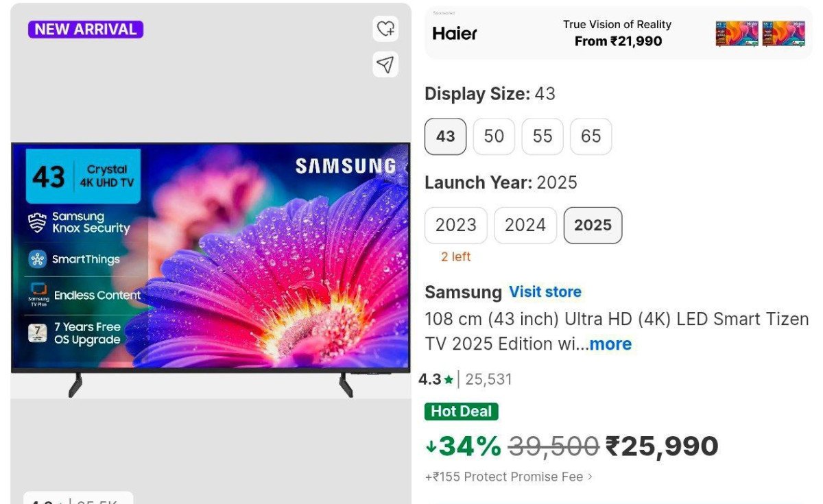Click the green rating star icon

click(449, 379)
